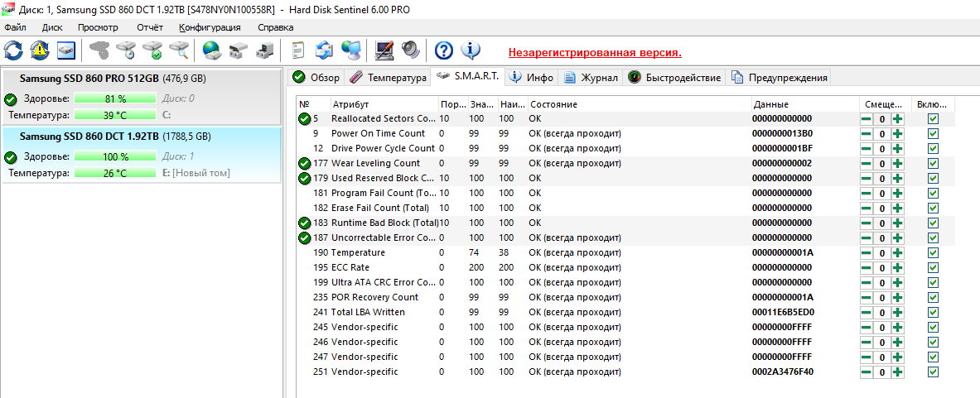Open the Просмотр menu
The width and height of the screenshot is (980, 398).
tap(98, 27)
